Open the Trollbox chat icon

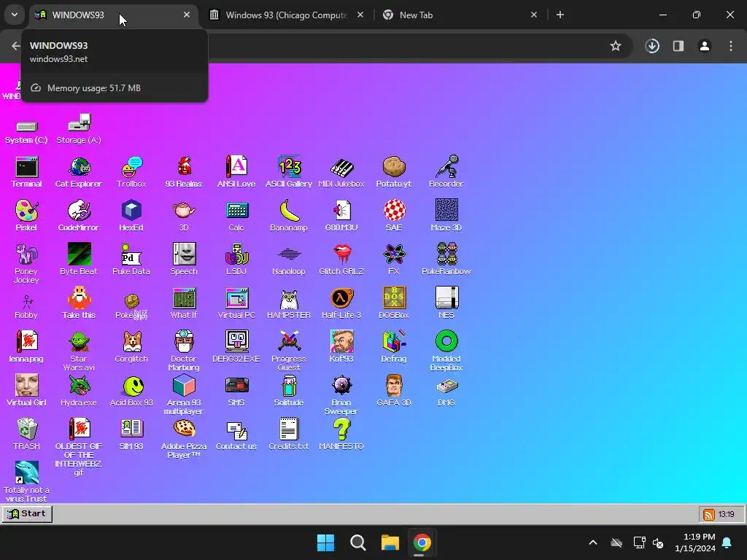(x=131, y=172)
